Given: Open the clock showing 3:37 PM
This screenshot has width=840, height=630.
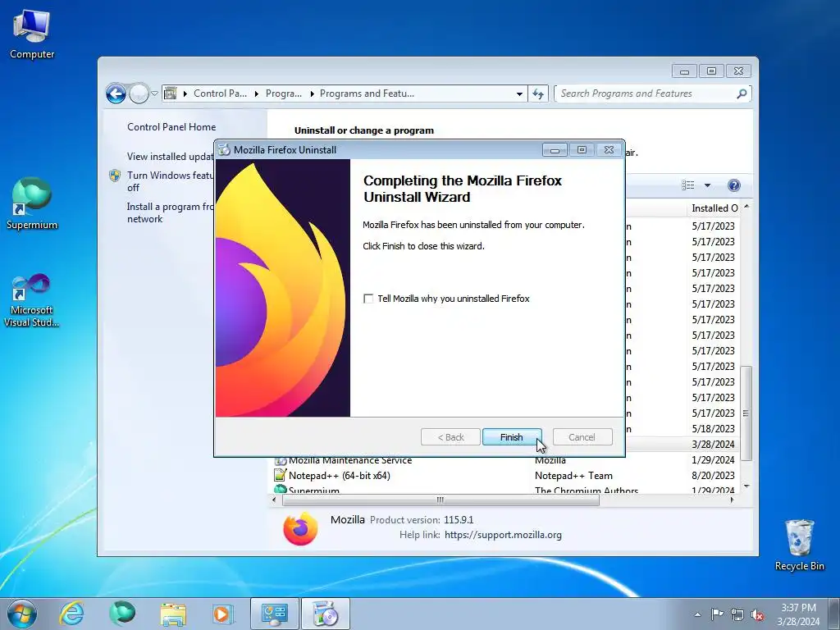Looking at the screenshot, I should pyautogui.click(x=798, y=614).
